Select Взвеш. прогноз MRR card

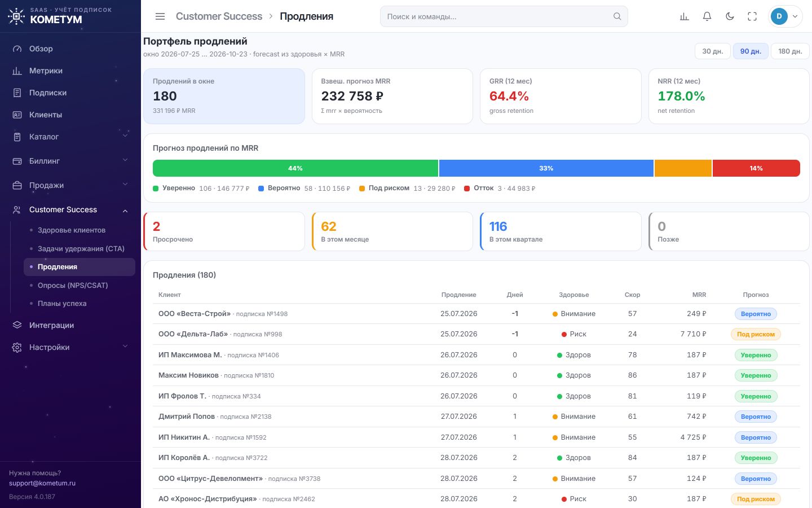[392, 96]
